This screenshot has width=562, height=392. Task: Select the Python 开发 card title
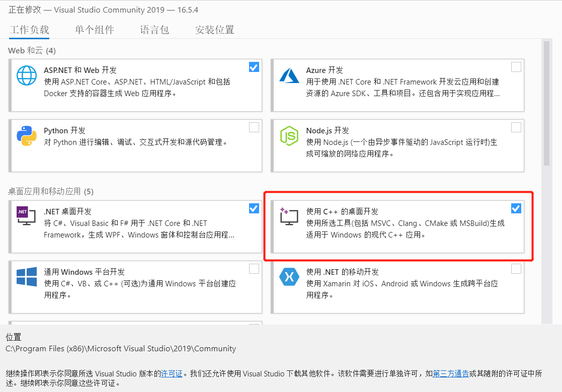click(x=64, y=131)
